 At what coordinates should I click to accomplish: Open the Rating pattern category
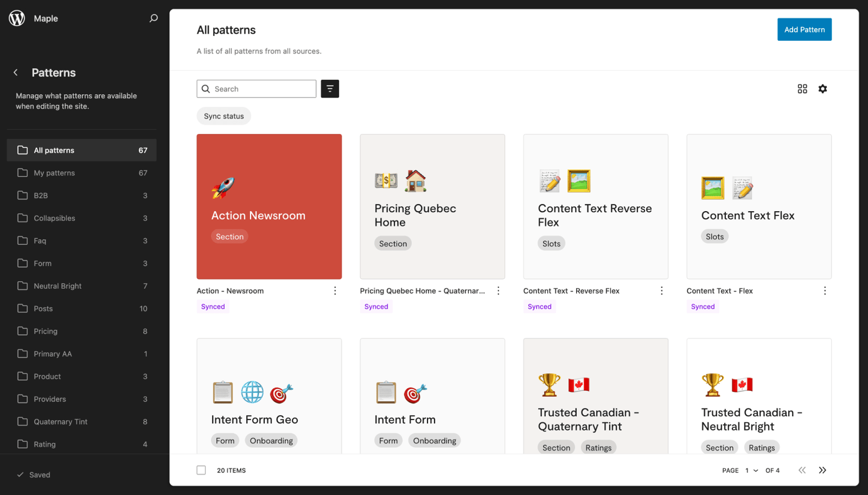pos(82,444)
